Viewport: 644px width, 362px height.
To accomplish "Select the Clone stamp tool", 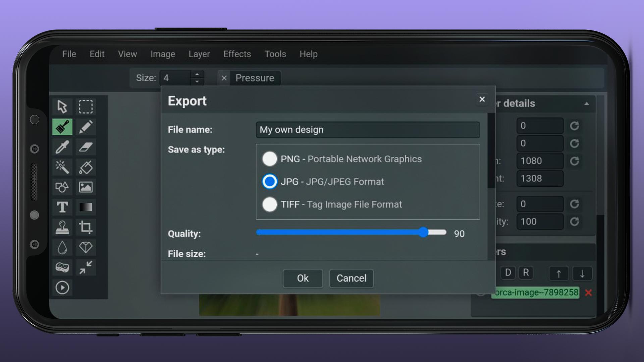I will point(62,227).
